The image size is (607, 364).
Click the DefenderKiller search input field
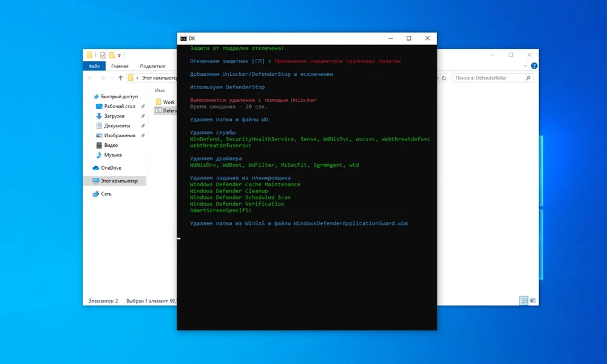[489, 78]
